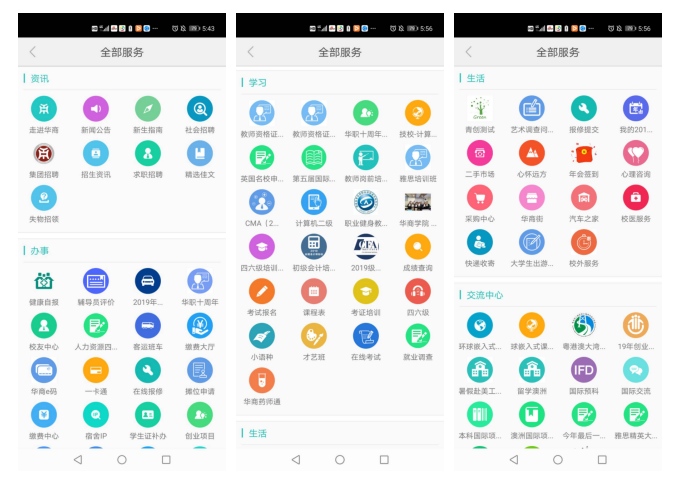Select the 健康自报 health report icon
The width and height of the screenshot is (677, 480).
[44, 281]
